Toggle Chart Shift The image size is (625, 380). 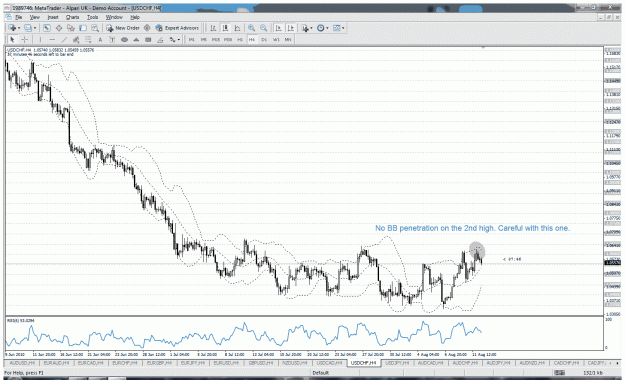pyautogui.click(x=291, y=28)
